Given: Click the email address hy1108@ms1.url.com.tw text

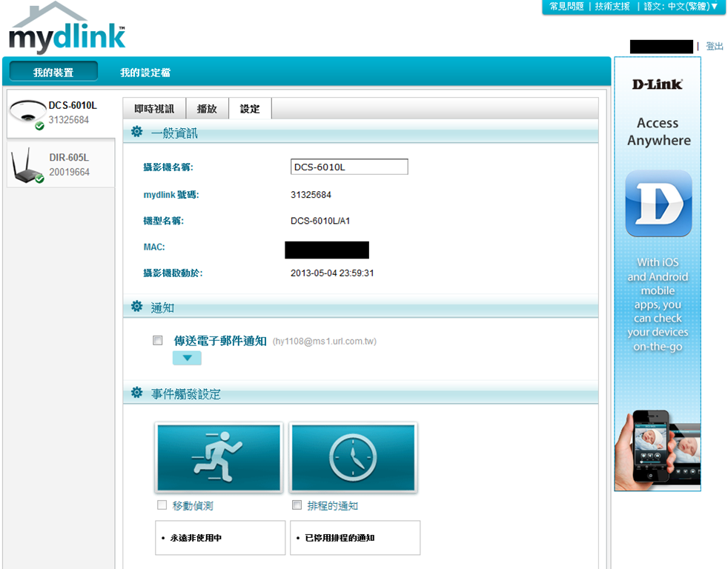Looking at the screenshot, I should tap(325, 342).
